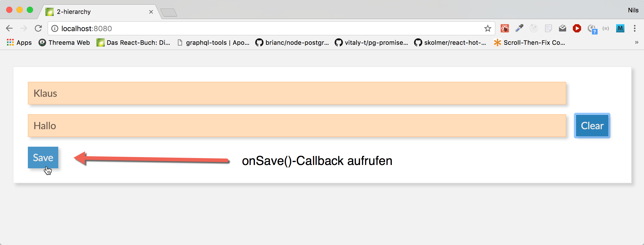
Task: Click the browser back arrow
Action: pyautogui.click(x=9, y=28)
